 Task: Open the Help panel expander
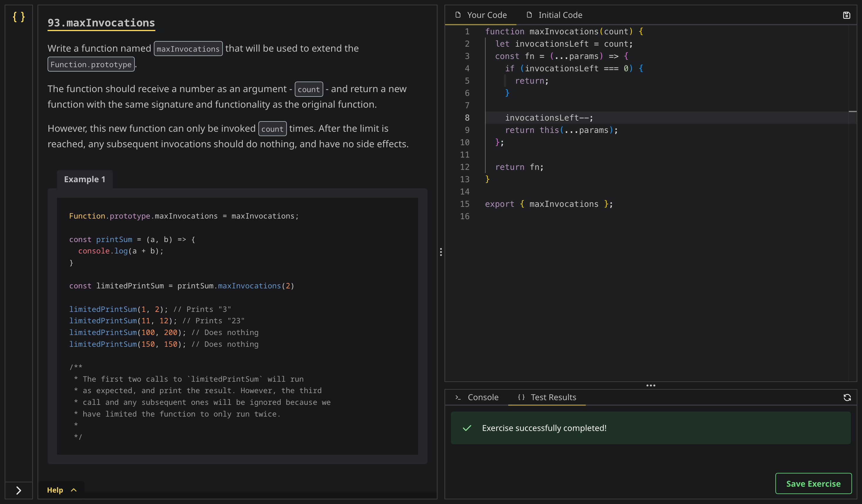(62, 490)
